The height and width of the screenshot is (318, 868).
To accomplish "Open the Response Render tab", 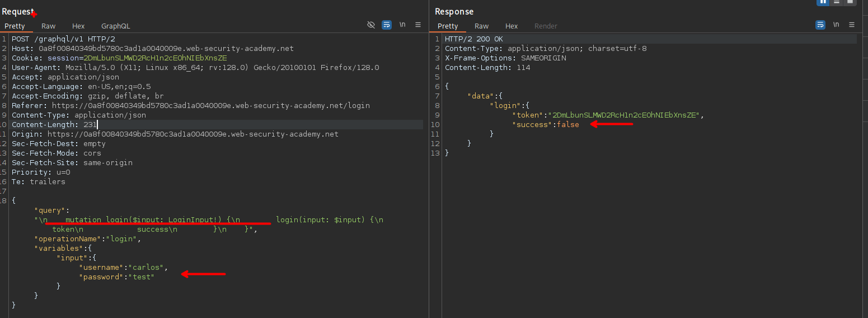I will coord(546,26).
